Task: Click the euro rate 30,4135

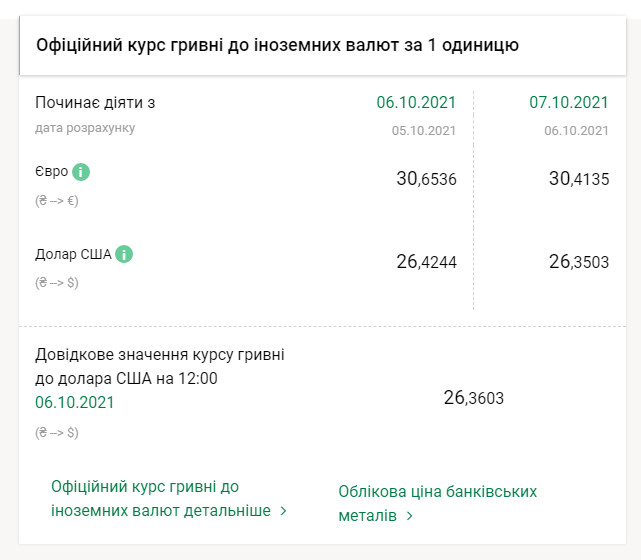Action: (x=578, y=179)
